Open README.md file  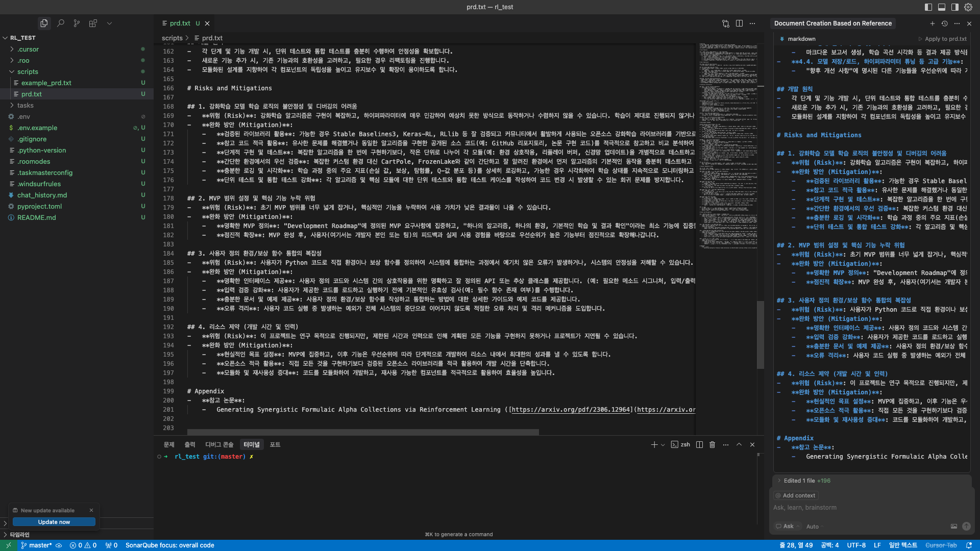pos(77,218)
